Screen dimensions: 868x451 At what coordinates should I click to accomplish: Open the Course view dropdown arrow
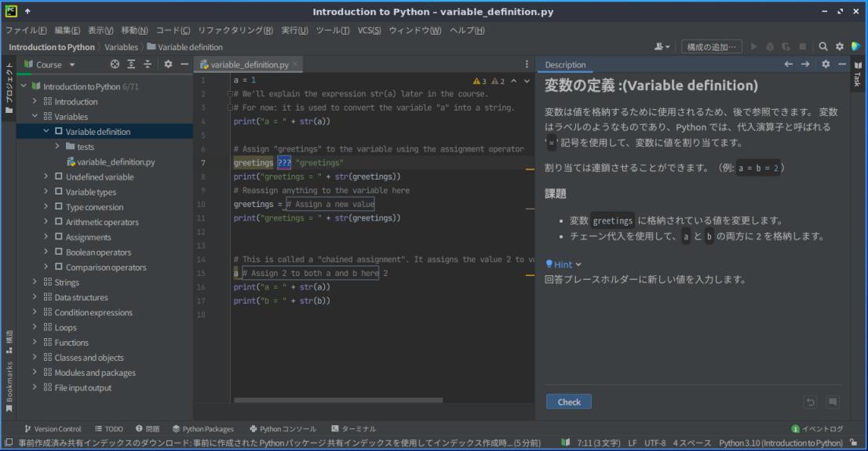click(x=72, y=65)
